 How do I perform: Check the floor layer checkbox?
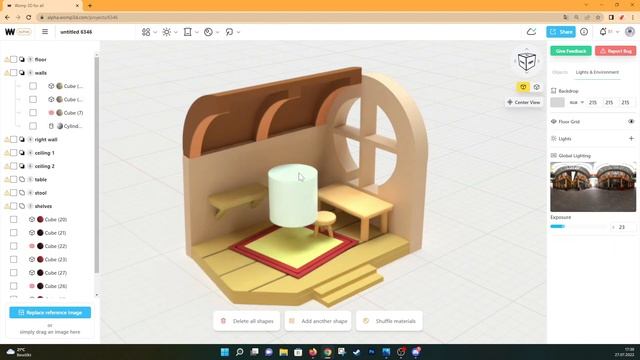click(13, 60)
